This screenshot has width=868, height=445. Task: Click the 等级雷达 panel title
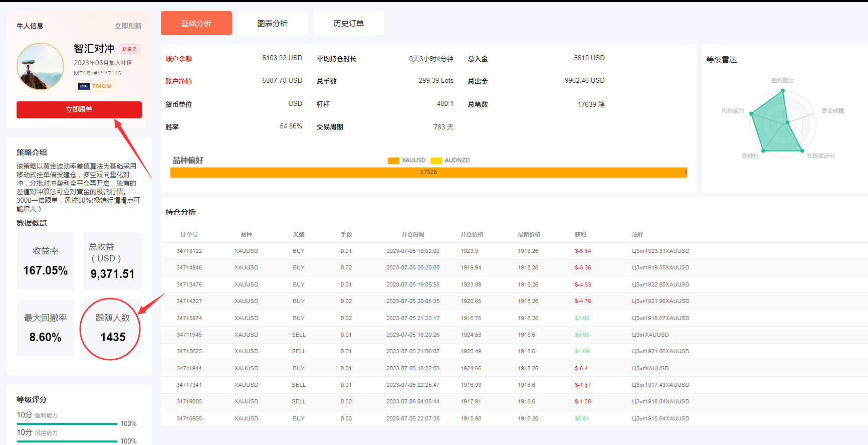coord(721,60)
